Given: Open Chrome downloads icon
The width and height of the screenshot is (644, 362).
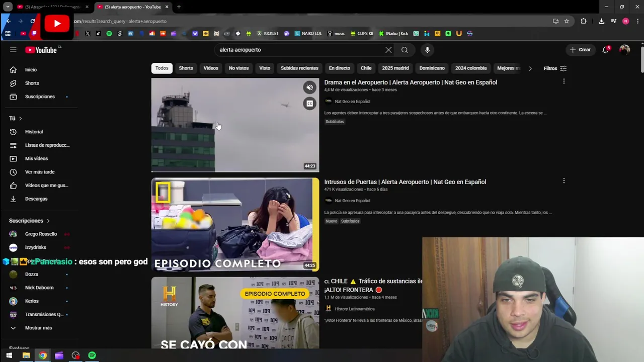Looking at the screenshot, I should point(601,21).
